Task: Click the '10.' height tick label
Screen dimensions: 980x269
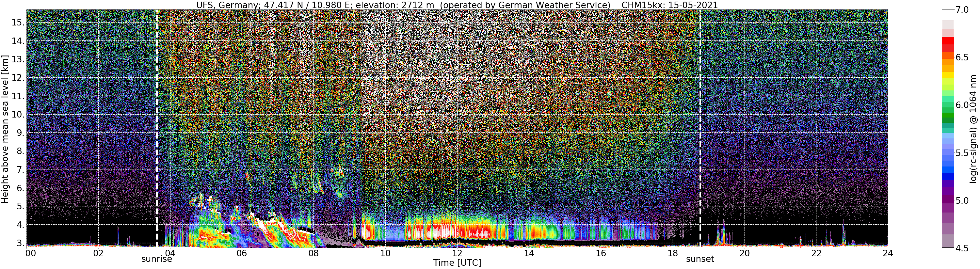Action: click(x=18, y=115)
